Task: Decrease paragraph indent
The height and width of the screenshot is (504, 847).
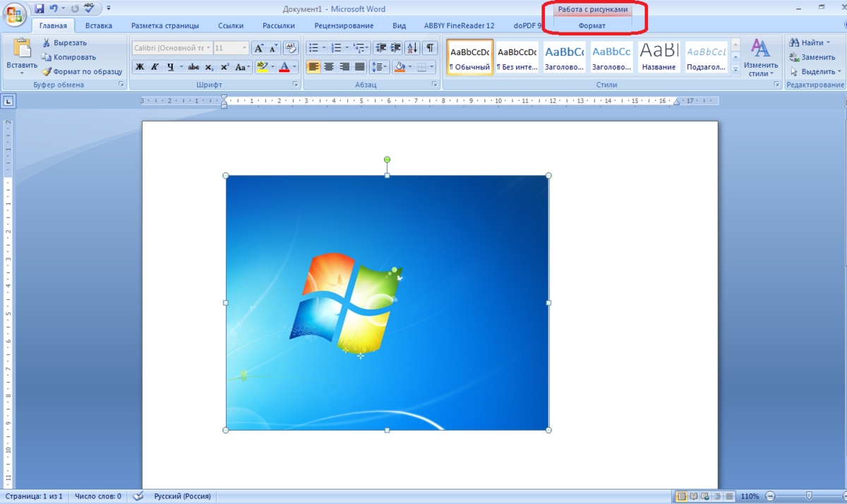Action: tap(381, 48)
